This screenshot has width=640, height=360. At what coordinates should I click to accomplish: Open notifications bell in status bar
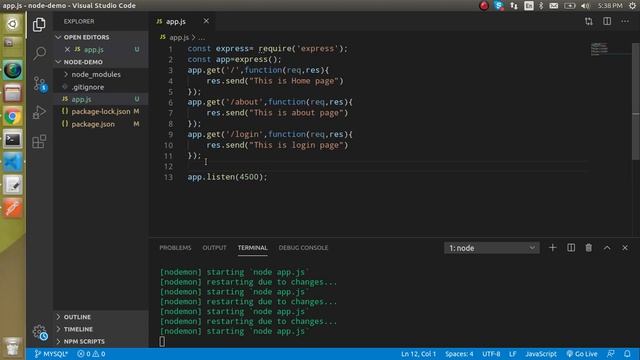[627, 354]
